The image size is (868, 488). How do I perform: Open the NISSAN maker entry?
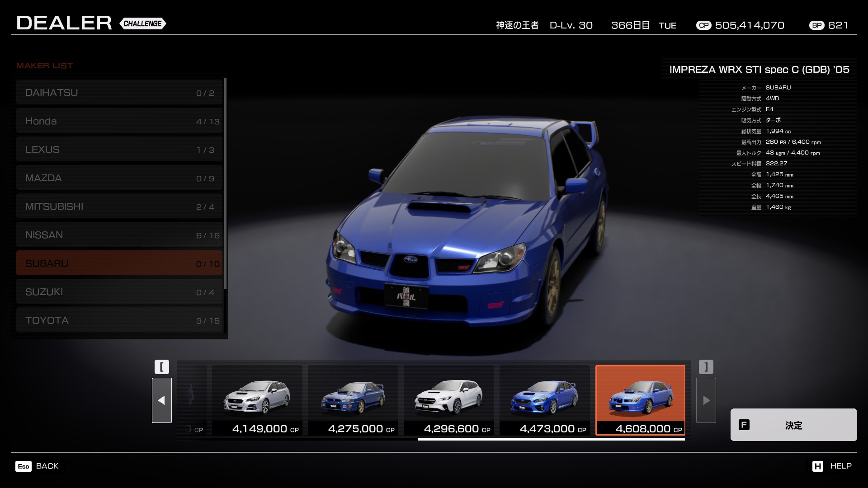click(x=119, y=235)
